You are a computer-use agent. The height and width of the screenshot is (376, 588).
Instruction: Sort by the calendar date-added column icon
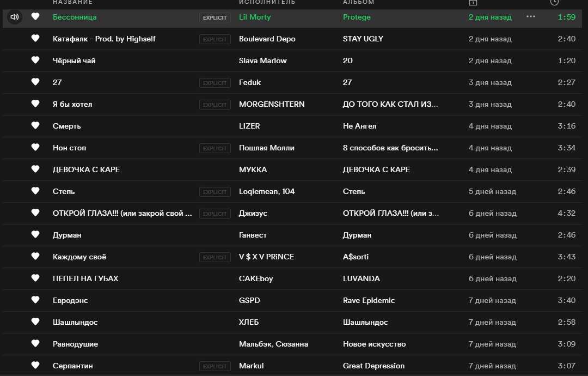pyautogui.click(x=473, y=2)
